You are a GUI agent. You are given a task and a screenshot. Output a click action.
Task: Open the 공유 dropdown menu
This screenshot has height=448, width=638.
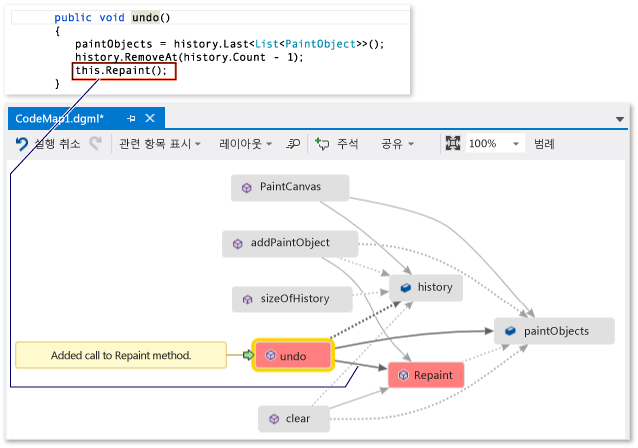coord(397,144)
